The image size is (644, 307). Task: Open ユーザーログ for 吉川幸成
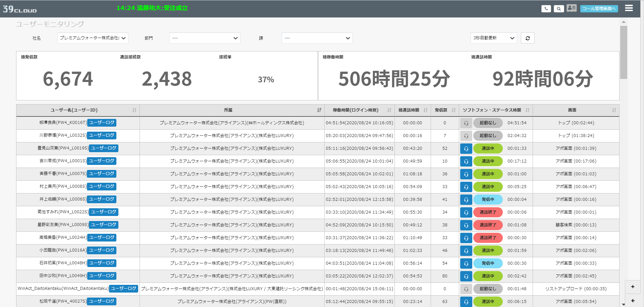(x=102, y=161)
